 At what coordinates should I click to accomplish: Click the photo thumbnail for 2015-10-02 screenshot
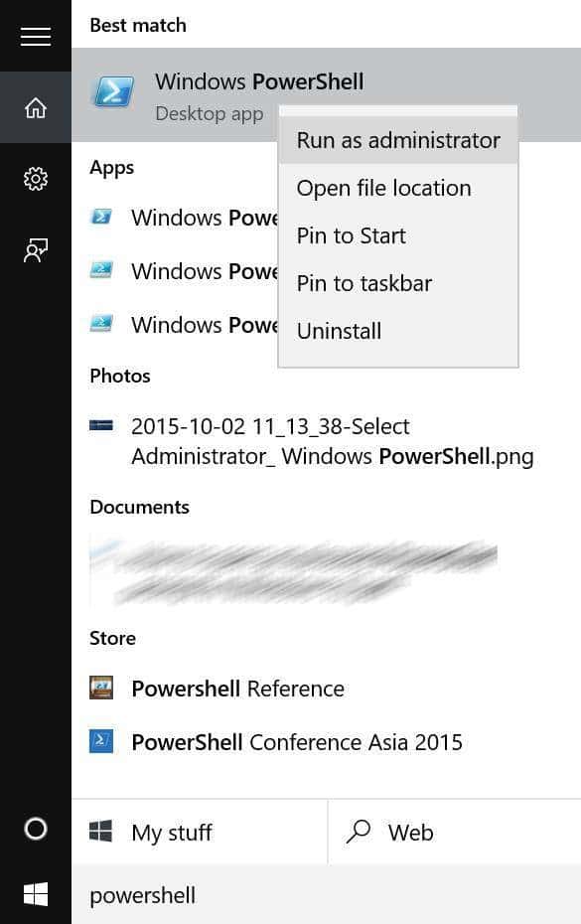(x=100, y=425)
